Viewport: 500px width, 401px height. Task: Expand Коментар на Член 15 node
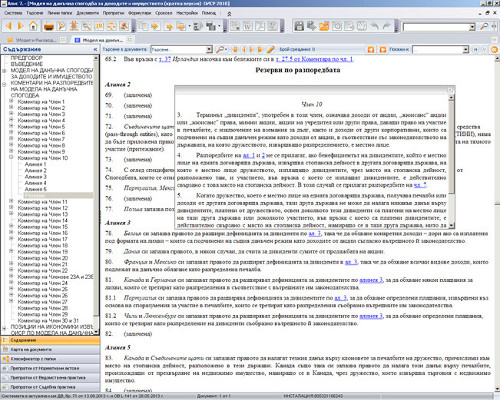(11, 226)
